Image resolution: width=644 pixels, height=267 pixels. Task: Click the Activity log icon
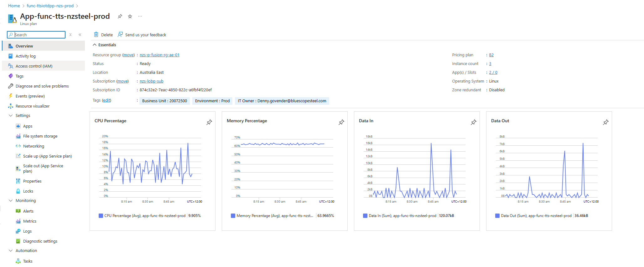click(x=11, y=56)
